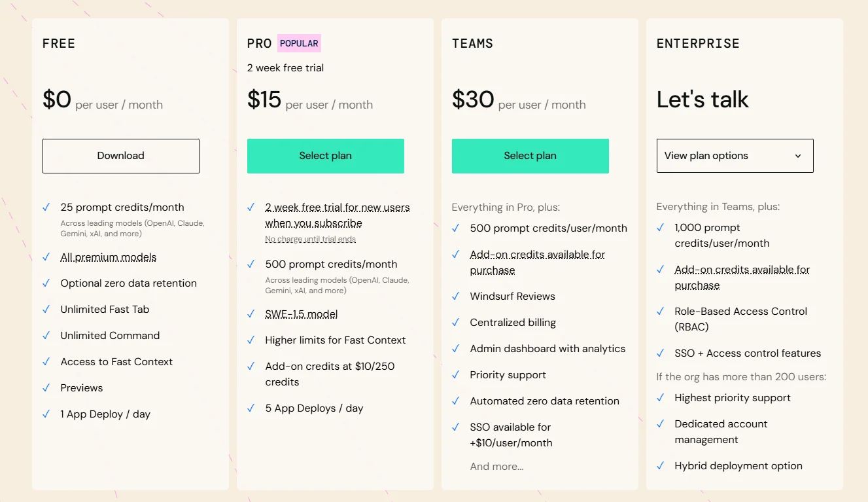Select the Pro plan button
Screen dimensions: 868x502
coord(326,156)
